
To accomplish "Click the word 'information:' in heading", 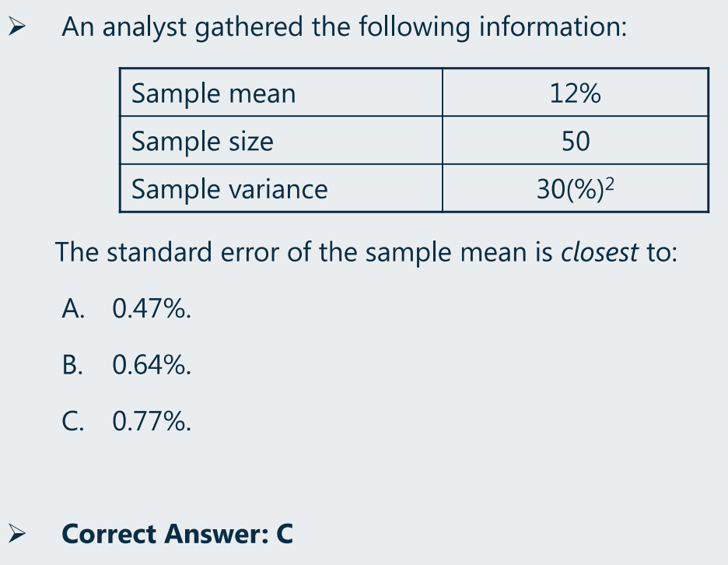I will pos(553,26).
